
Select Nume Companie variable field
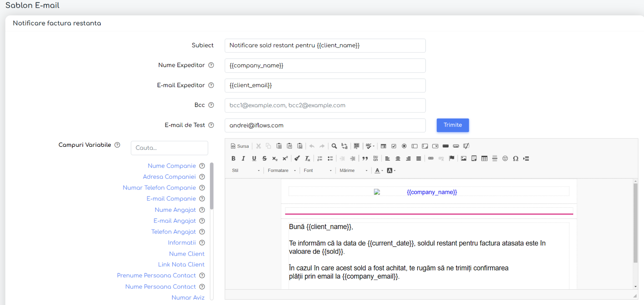pos(172,166)
